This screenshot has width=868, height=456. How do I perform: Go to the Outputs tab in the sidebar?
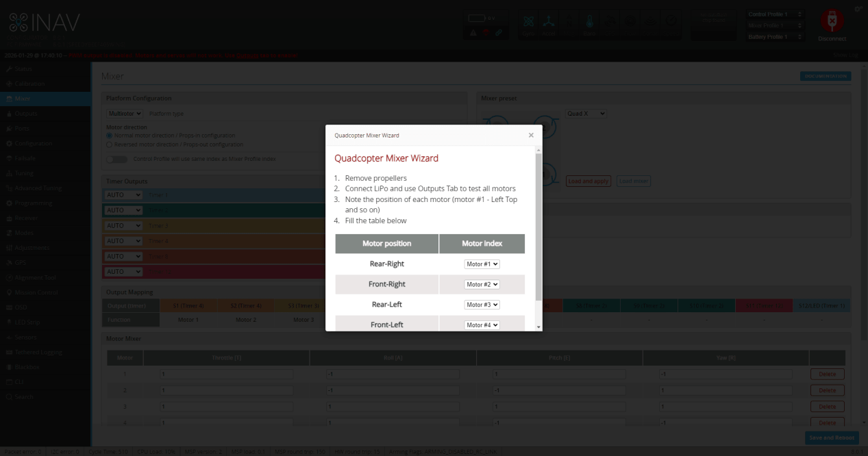26,114
